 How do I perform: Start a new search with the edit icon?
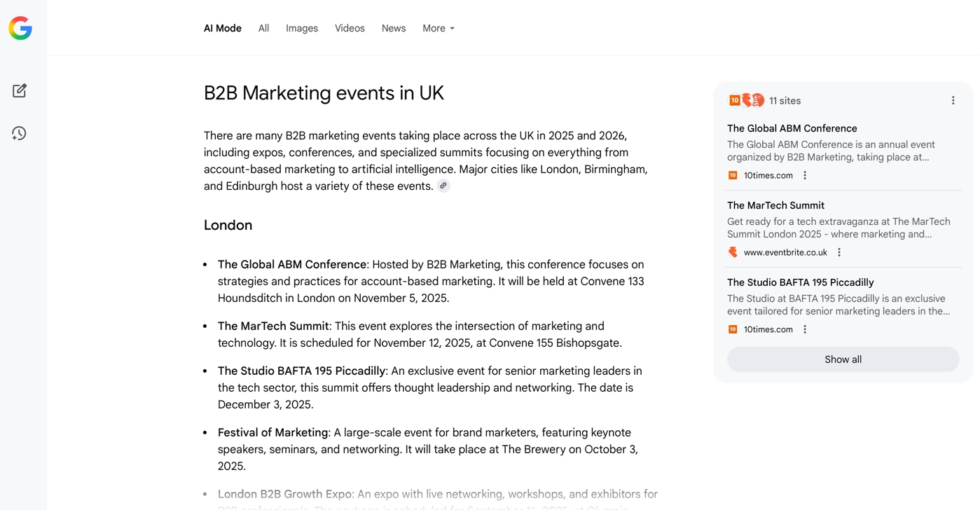(x=20, y=90)
